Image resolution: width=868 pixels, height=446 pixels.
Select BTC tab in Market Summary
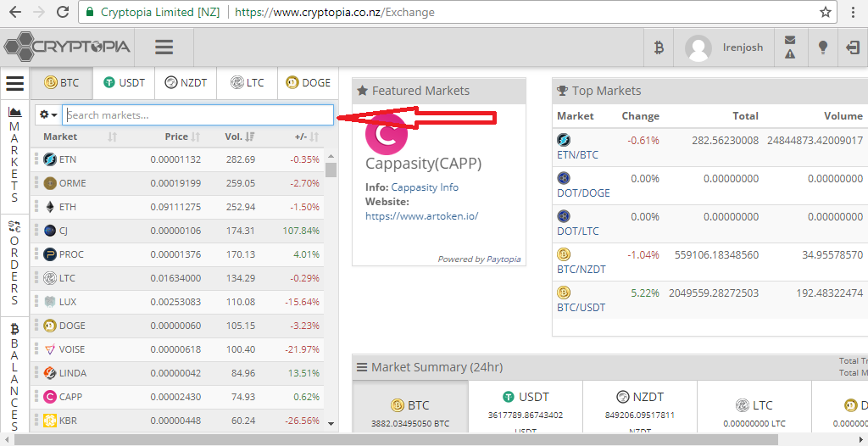pyautogui.click(x=410, y=407)
